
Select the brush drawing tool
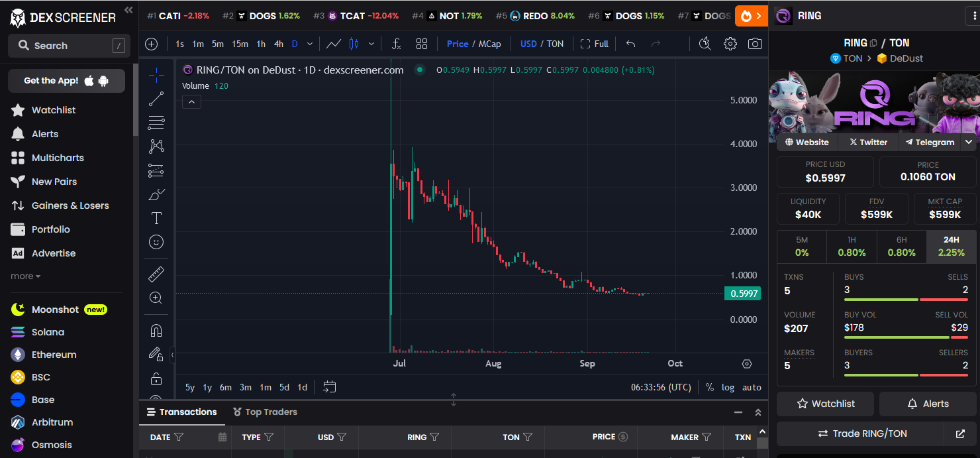pyautogui.click(x=156, y=194)
